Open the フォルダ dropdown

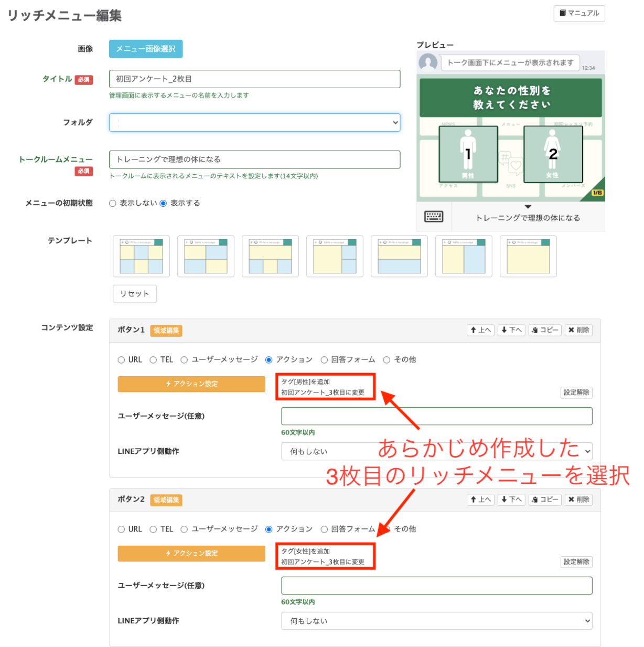coord(254,123)
